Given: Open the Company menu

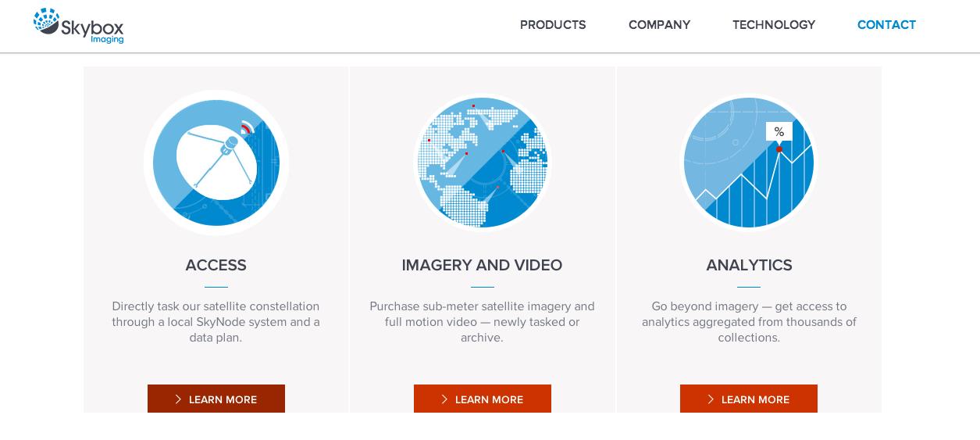Looking at the screenshot, I should tap(659, 25).
